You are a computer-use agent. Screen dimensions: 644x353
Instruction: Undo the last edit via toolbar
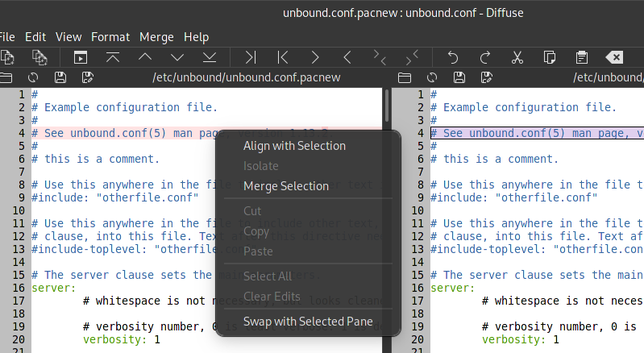pyautogui.click(x=453, y=57)
